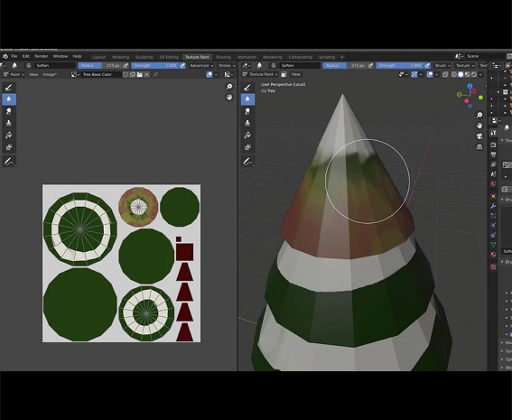The width and height of the screenshot is (512, 420).
Task: Toggle strength pressure sensitivity in image editor header
Action: pos(182,66)
